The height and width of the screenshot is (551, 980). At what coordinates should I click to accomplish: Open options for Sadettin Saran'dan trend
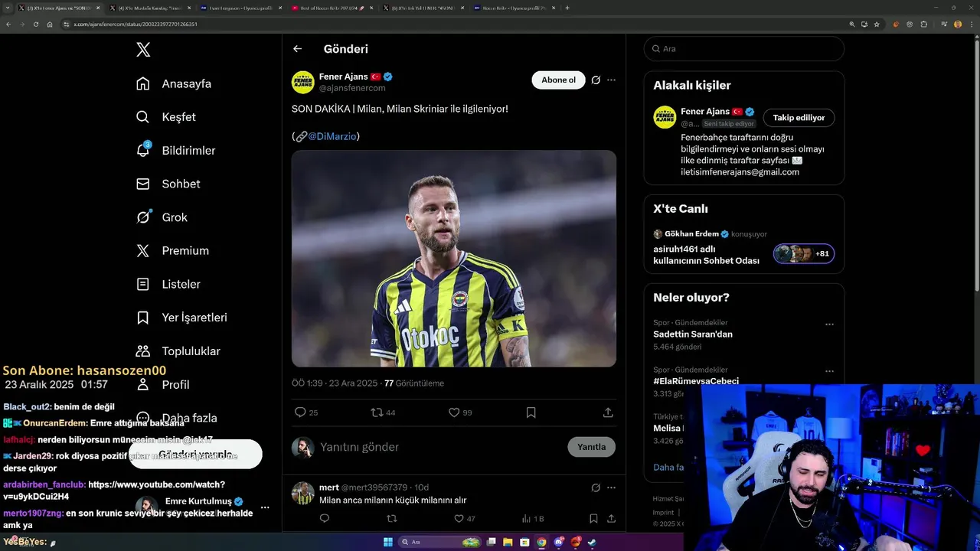pyautogui.click(x=829, y=324)
